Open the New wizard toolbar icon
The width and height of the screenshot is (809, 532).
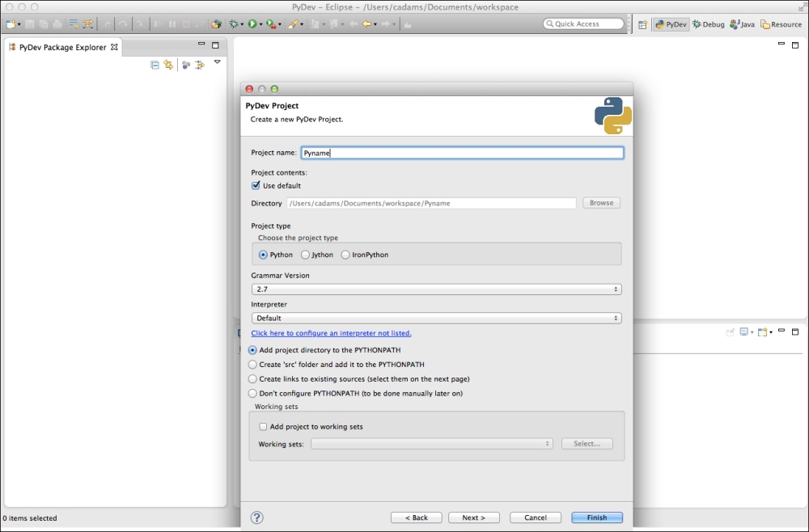(11, 24)
